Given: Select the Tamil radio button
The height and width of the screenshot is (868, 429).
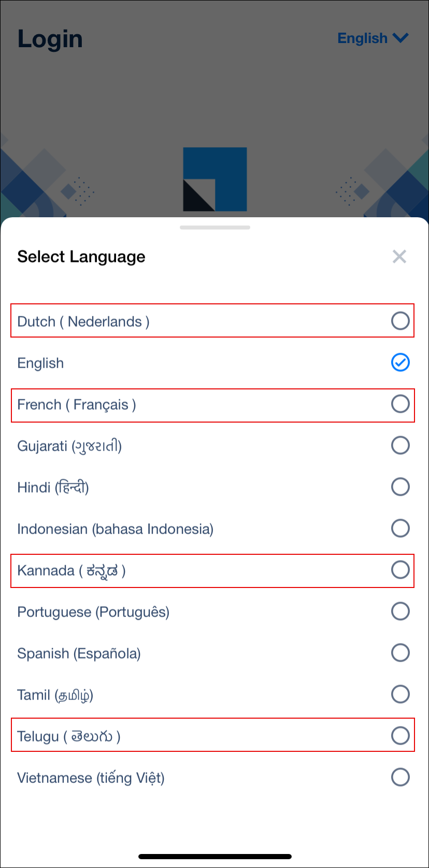Looking at the screenshot, I should click(x=400, y=694).
